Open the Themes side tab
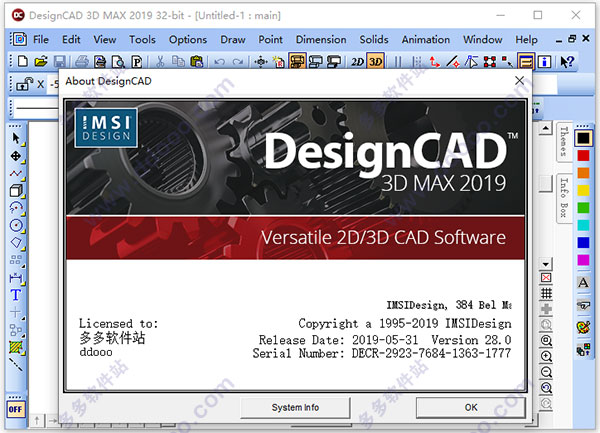The height and width of the screenshot is (433, 600). [x=563, y=142]
